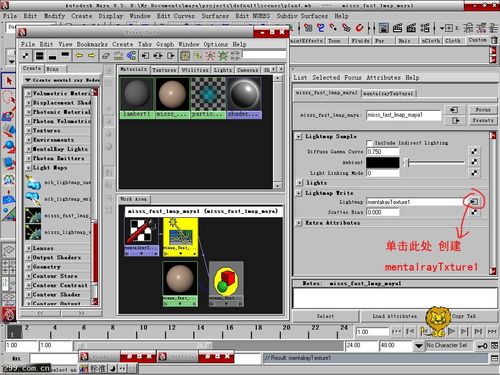Open the mentalrayTexture1 tab in Attribute Editor
The height and width of the screenshot is (375, 500).
(x=388, y=93)
